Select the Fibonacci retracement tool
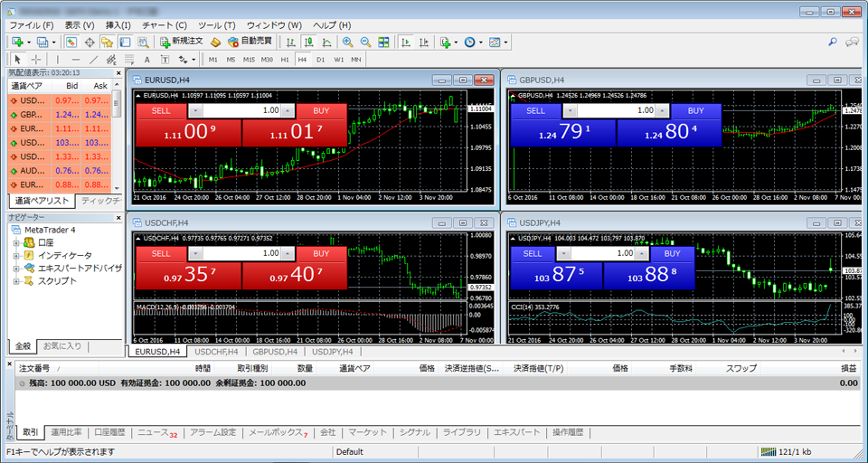This screenshot has height=463, width=868. 129,60
